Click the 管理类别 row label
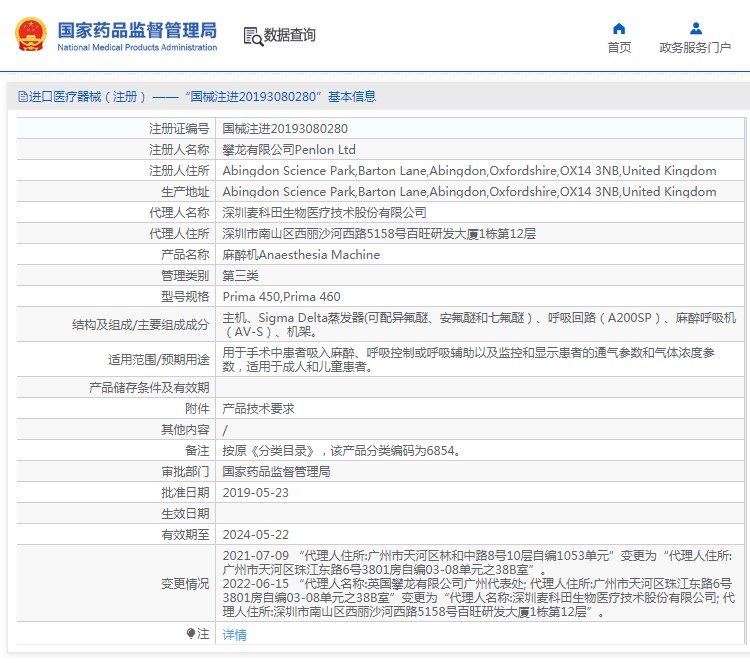This screenshot has width=750, height=663. tap(185, 276)
